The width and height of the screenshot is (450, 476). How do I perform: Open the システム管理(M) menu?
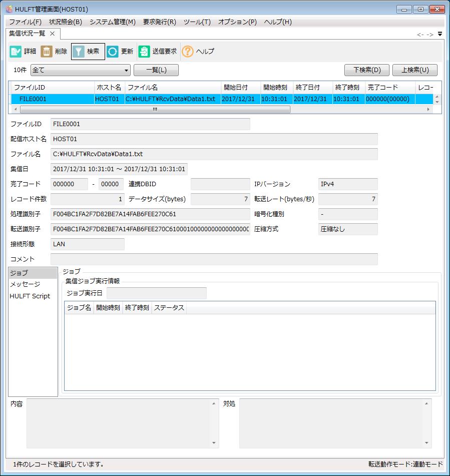point(113,22)
